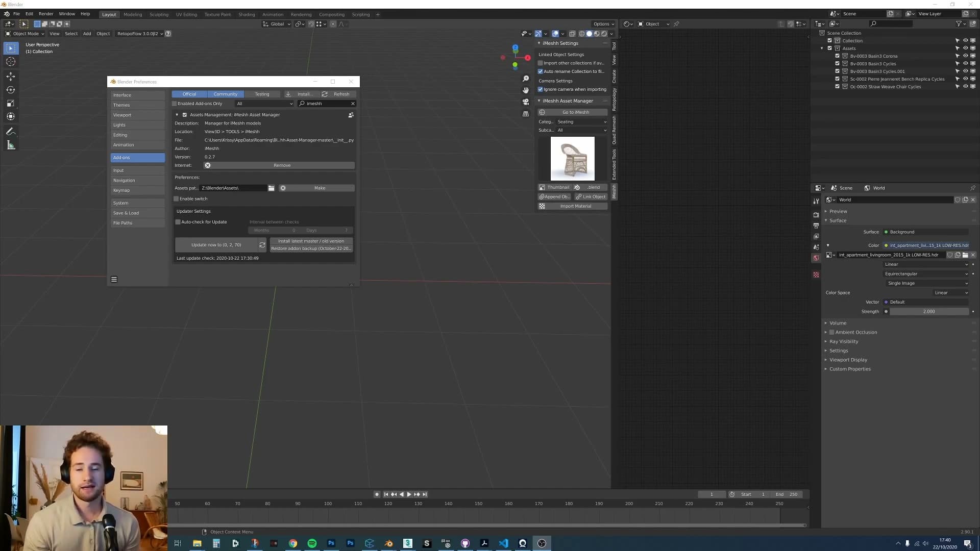Switch to the Sculpting workspace tab
Viewport: 980px width, 551px height.
click(x=159, y=14)
